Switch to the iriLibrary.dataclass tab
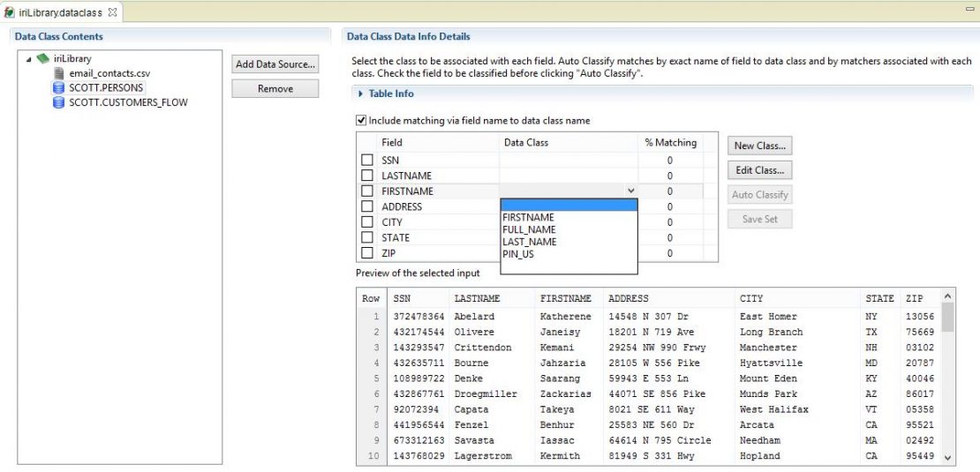 pyautogui.click(x=61, y=12)
